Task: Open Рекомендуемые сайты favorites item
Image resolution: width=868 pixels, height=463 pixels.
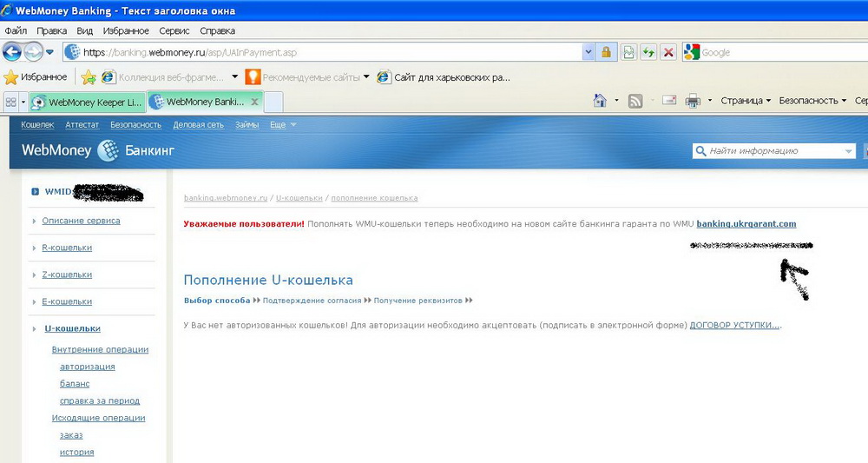Action: click(x=303, y=77)
